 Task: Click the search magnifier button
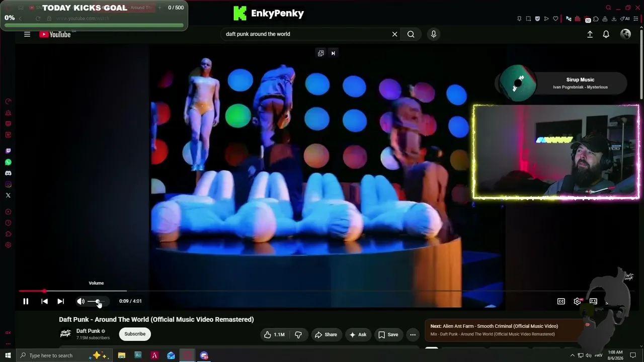pos(411,34)
